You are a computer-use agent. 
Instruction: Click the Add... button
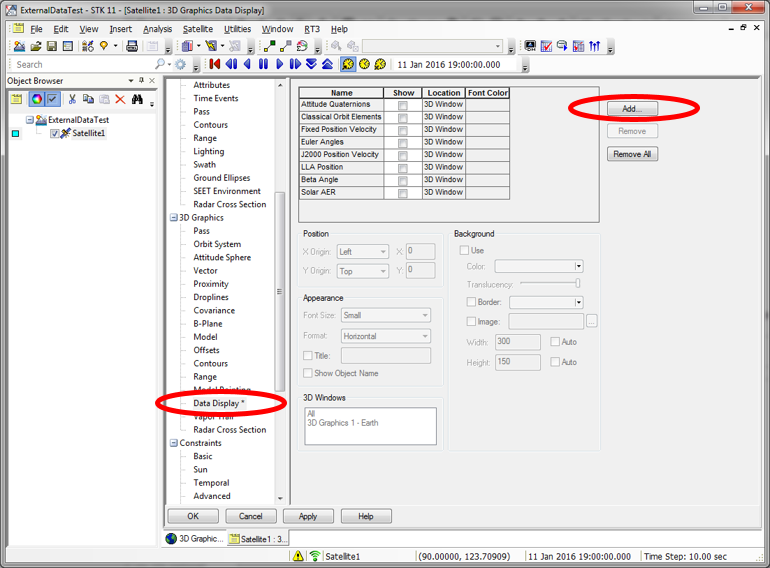[x=632, y=108]
